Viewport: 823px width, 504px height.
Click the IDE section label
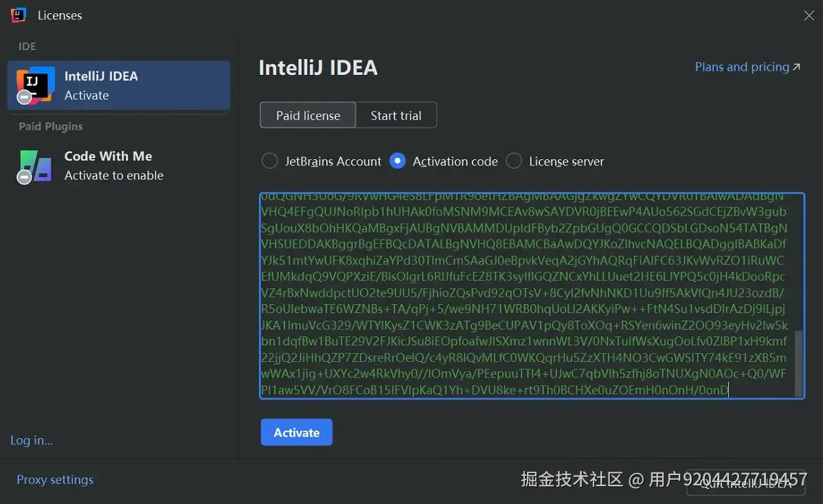pos(27,46)
